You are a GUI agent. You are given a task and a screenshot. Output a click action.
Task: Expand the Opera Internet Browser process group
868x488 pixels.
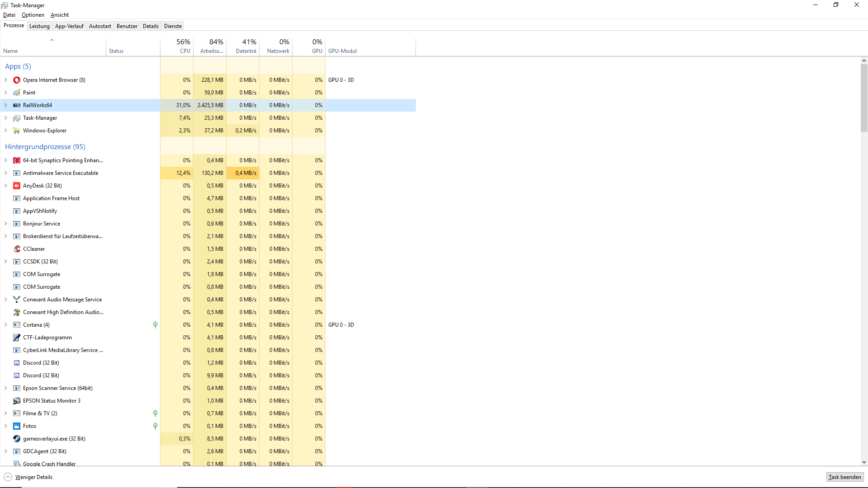tap(6, 80)
